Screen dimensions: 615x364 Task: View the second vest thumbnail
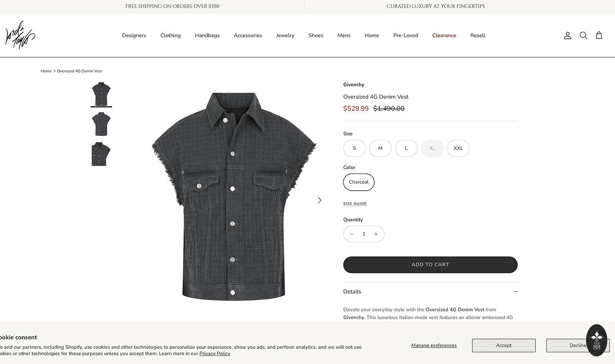(101, 124)
